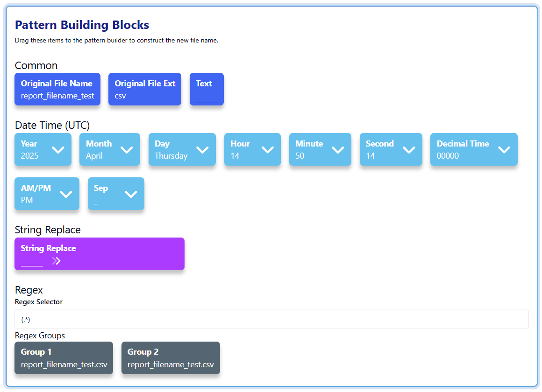The image size is (542, 392).
Task: Click the Decimal Time block label
Action: click(463, 144)
